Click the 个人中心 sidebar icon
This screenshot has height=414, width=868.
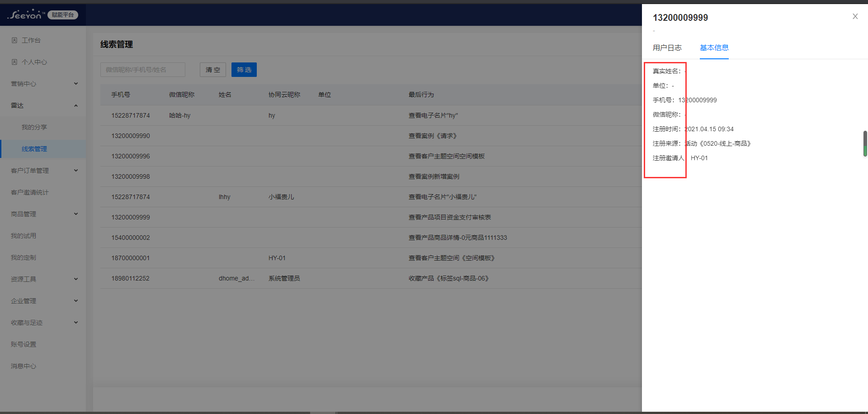[x=14, y=62]
